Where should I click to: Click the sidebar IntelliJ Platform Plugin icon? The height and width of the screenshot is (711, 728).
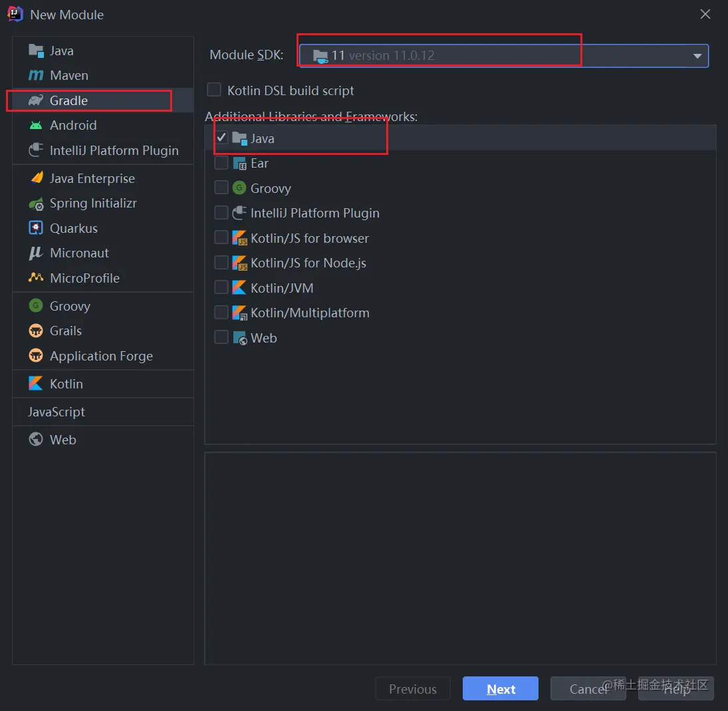[x=36, y=150]
